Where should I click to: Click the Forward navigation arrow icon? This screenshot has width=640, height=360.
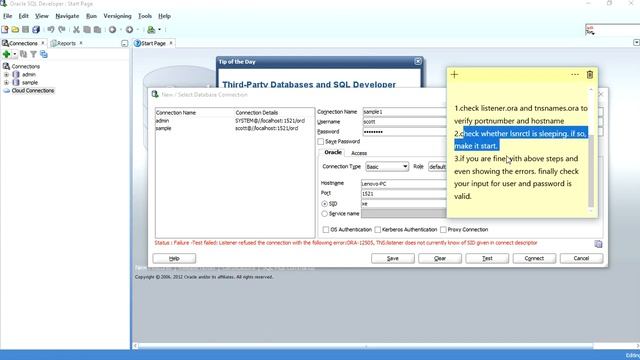click(x=129, y=29)
